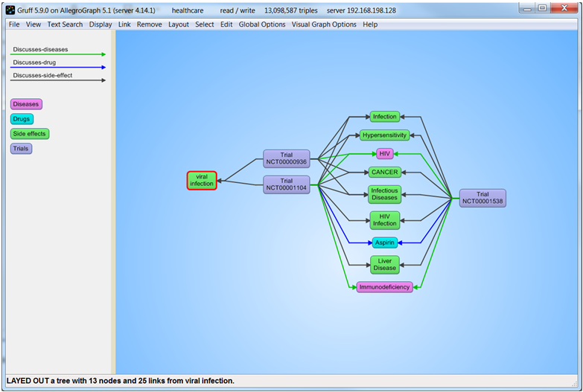
Task: Click the Side effects legend item
Action: [30, 134]
